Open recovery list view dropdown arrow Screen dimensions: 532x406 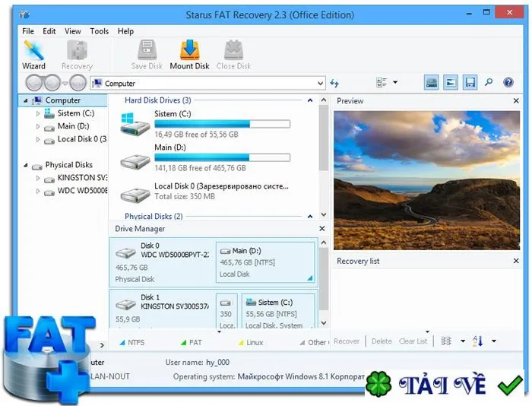[x=463, y=341]
